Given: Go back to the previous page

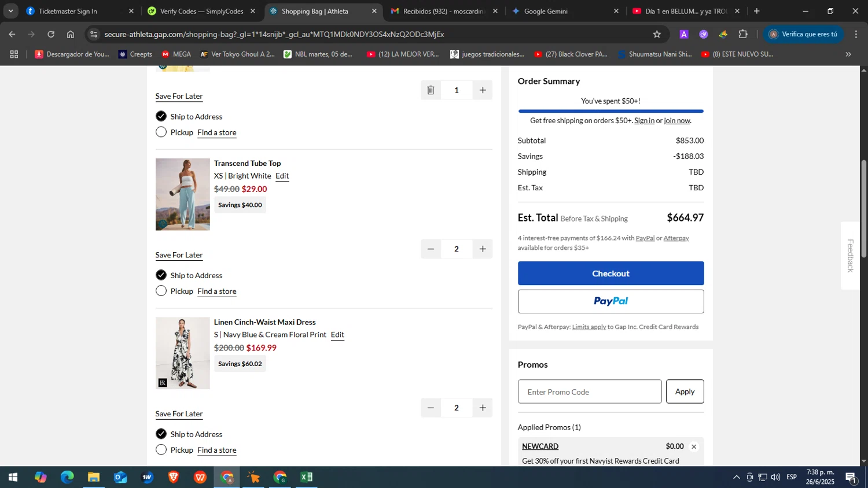Looking at the screenshot, I should pos(12,34).
